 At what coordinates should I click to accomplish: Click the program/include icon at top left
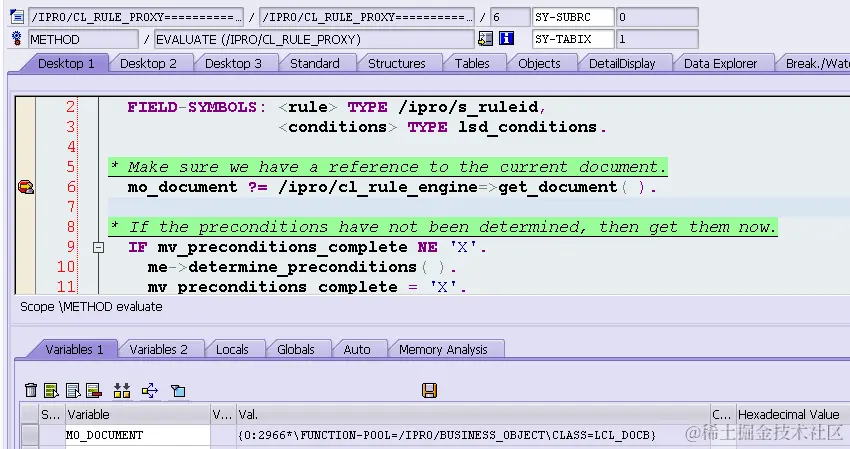pyautogui.click(x=17, y=17)
